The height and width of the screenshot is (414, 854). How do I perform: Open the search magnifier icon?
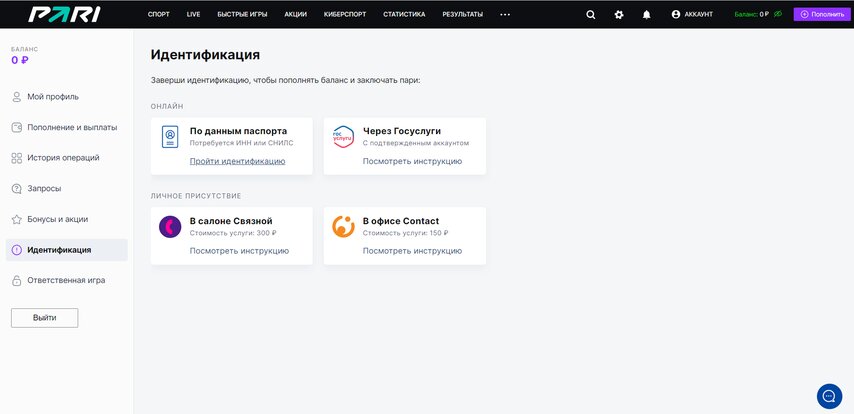590,15
